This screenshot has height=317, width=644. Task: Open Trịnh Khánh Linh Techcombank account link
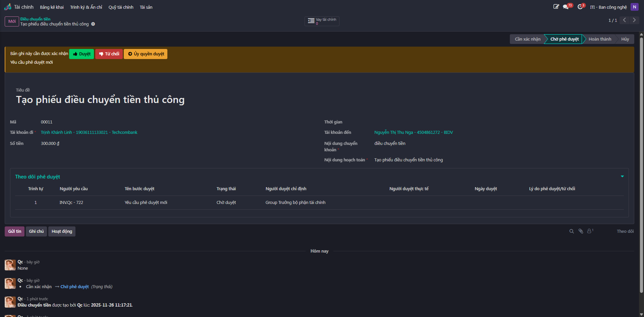click(89, 133)
